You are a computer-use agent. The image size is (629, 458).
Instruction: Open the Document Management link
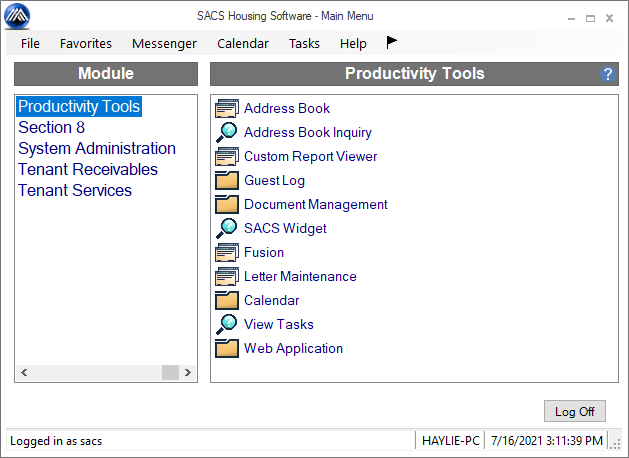316,205
